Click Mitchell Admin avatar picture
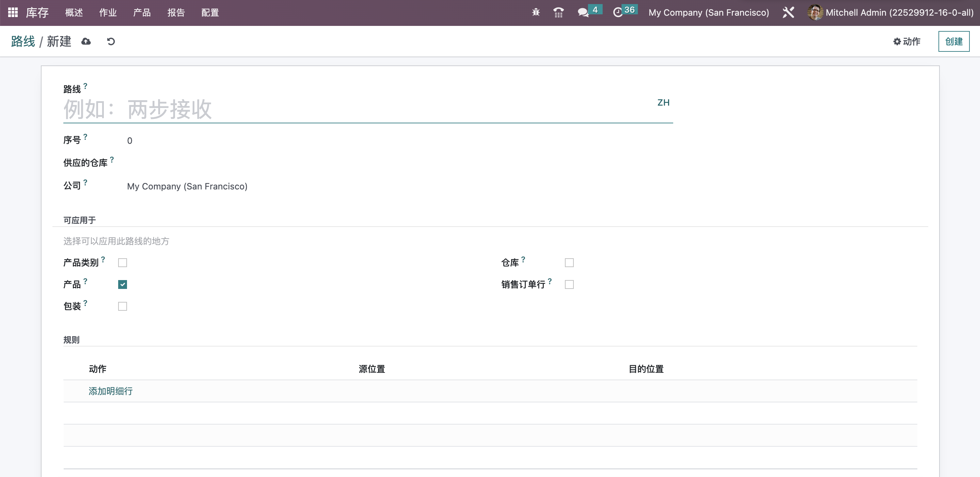The image size is (980, 477). click(815, 13)
